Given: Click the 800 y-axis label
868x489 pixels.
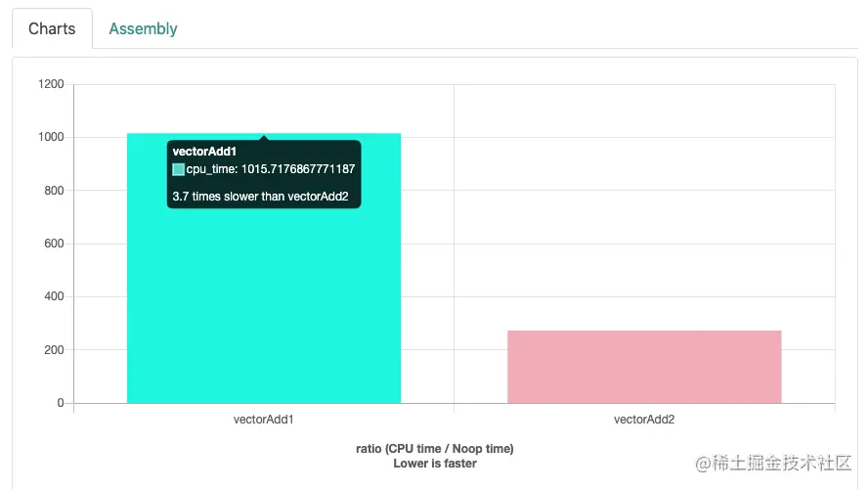Looking at the screenshot, I should point(54,191).
